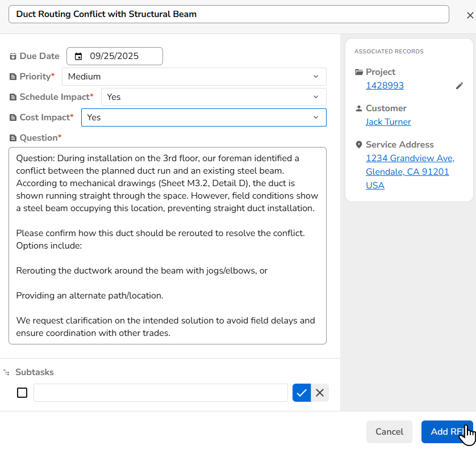Click the Schedule Impact label

55,97
